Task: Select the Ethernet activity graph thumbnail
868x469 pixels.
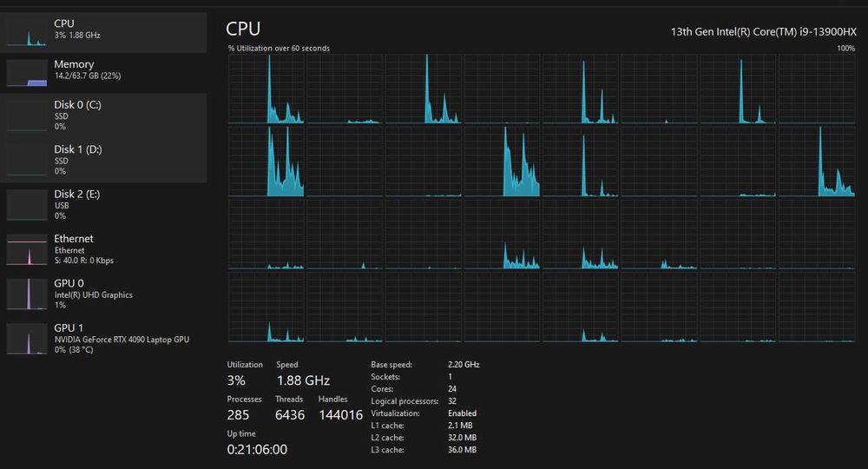Action: point(27,249)
